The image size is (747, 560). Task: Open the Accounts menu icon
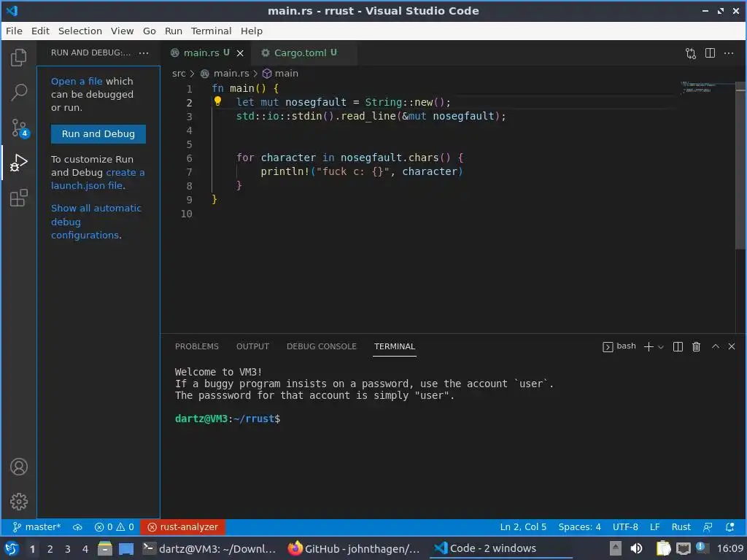click(x=18, y=467)
